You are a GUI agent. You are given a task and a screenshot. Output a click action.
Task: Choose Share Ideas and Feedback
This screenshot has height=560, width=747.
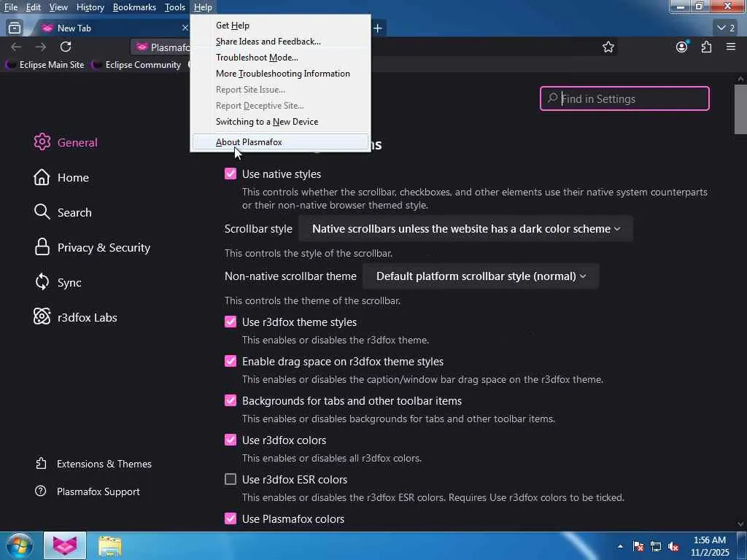coord(280,42)
